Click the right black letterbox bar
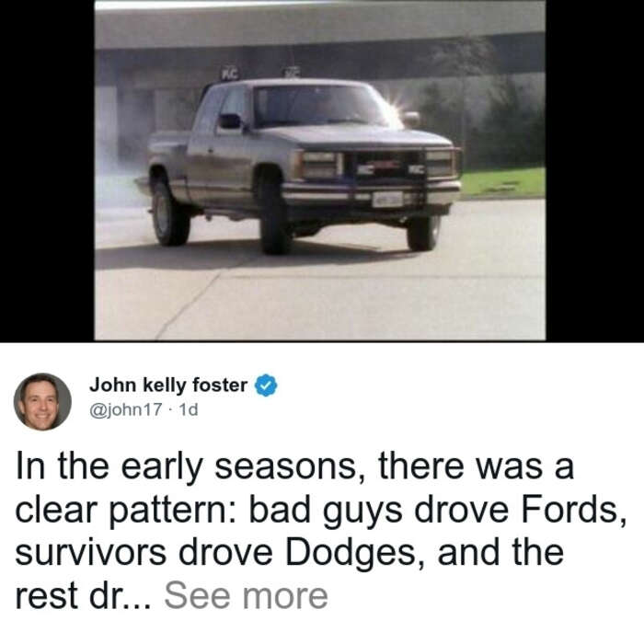The image size is (644, 644). tap(594, 170)
